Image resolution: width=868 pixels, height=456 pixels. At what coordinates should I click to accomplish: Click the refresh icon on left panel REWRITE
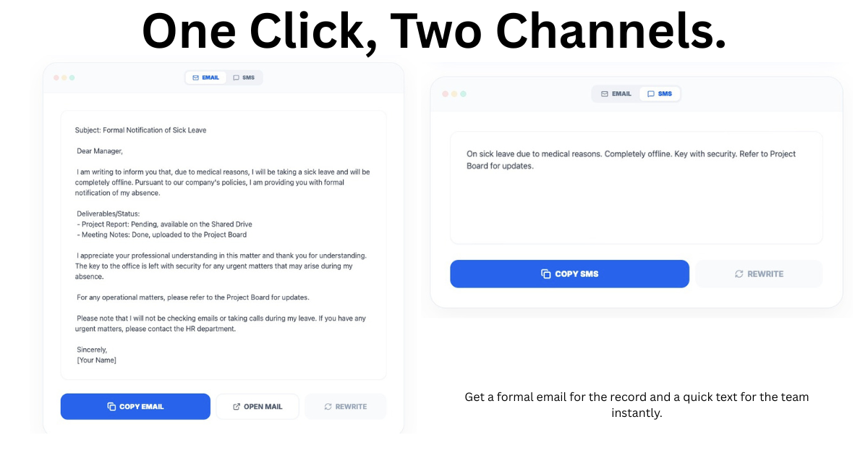tap(328, 407)
